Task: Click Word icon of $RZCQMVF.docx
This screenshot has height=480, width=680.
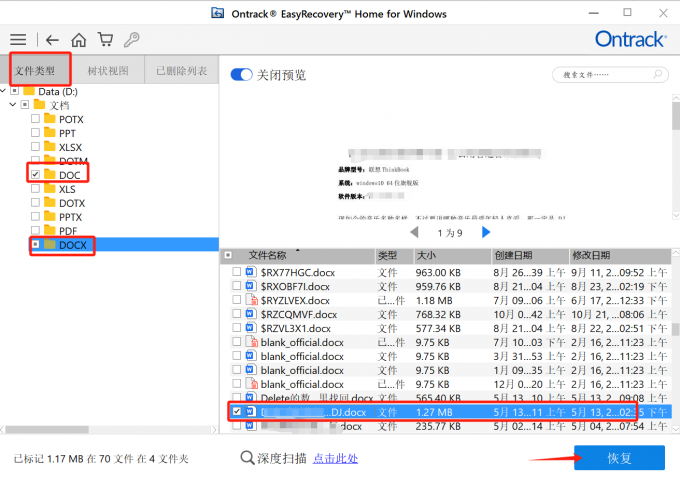Action: pos(250,313)
